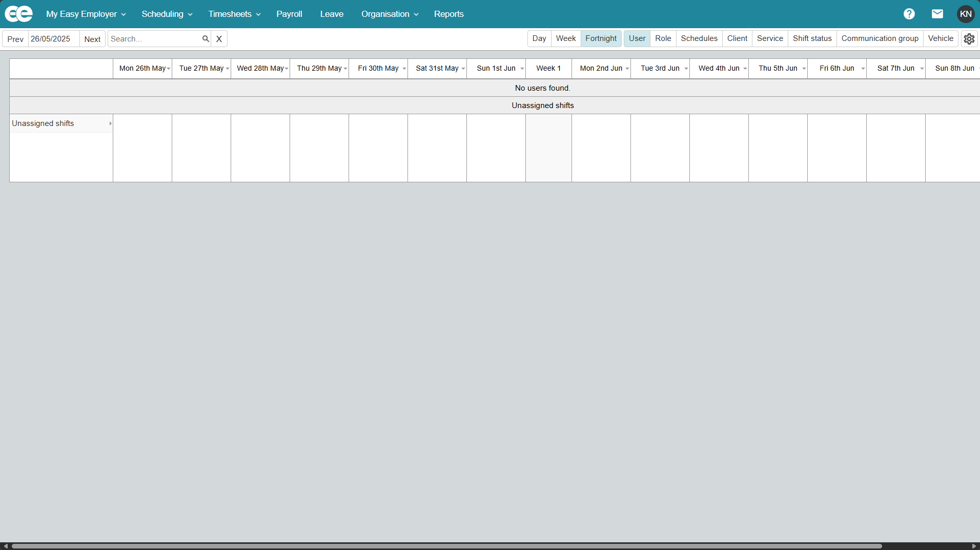This screenshot has width=980, height=550.
Task: Open the Mon 26th May column dropdown
Action: coord(168,68)
